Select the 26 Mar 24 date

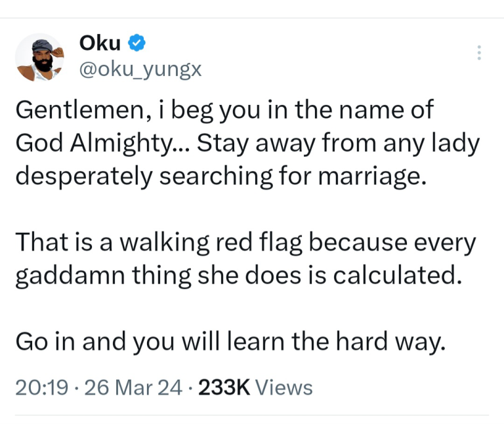click(132, 388)
